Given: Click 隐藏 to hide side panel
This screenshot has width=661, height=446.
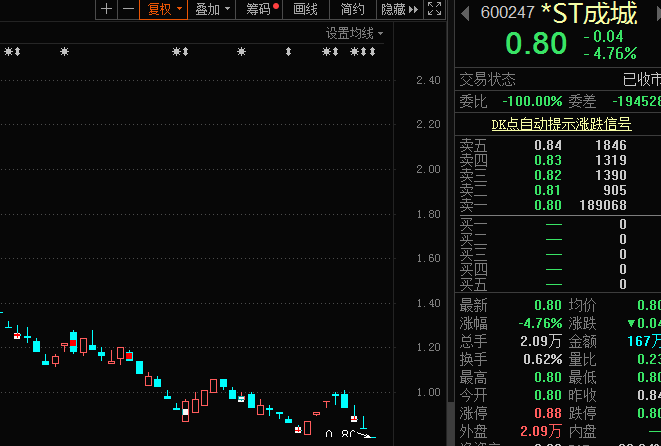Looking at the screenshot, I should coord(400,9).
